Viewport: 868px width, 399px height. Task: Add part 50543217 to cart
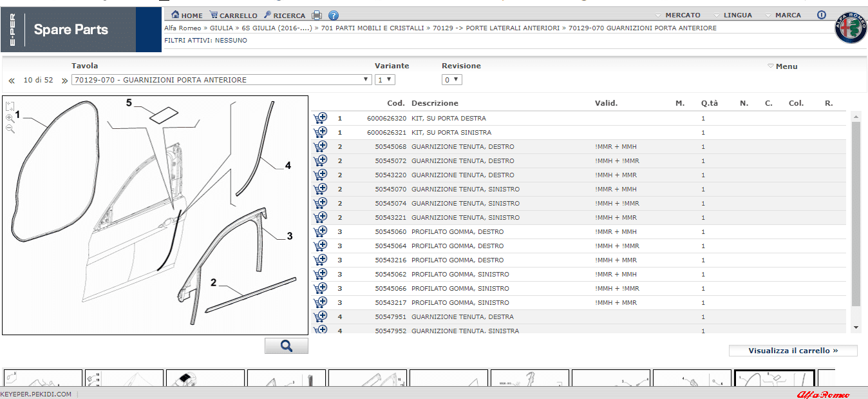pos(320,302)
